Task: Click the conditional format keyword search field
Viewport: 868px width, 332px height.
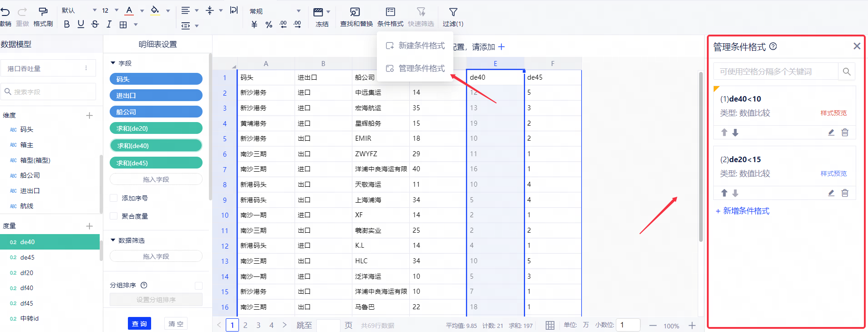Action: (x=776, y=72)
